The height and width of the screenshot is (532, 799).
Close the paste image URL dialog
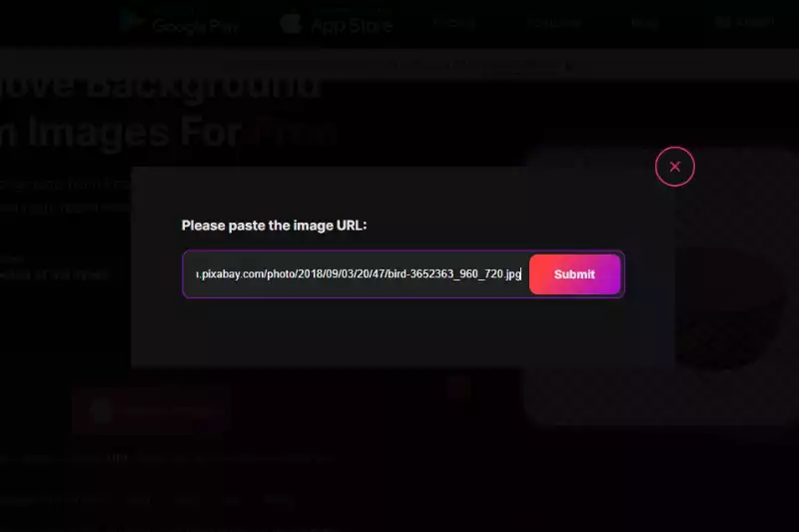click(x=675, y=167)
